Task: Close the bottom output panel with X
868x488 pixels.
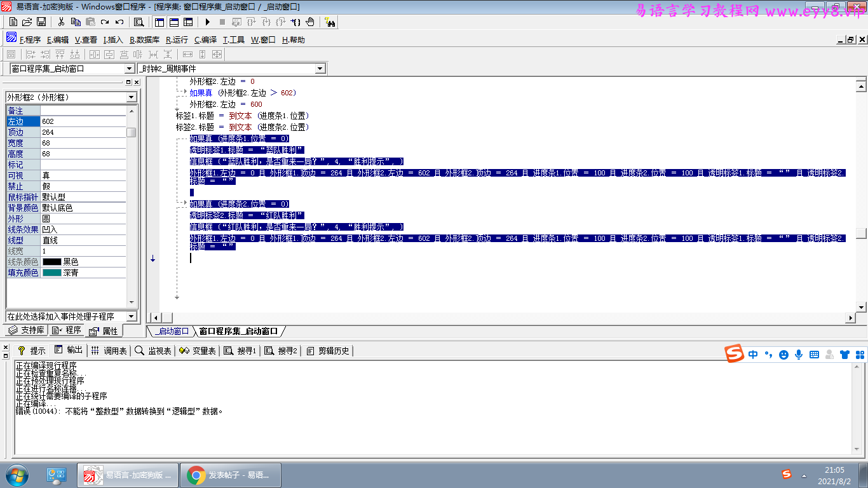Action: [6, 348]
